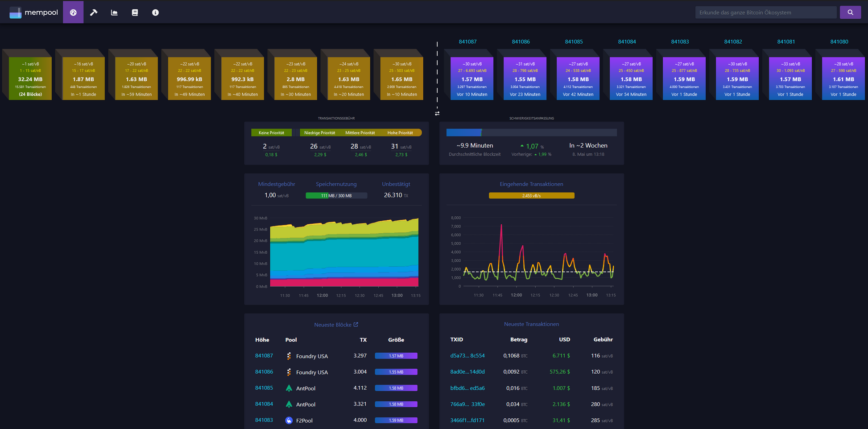The width and height of the screenshot is (868, 429).
Task: Select the pending block of 2.8 MB
Action: pos(295,78)
